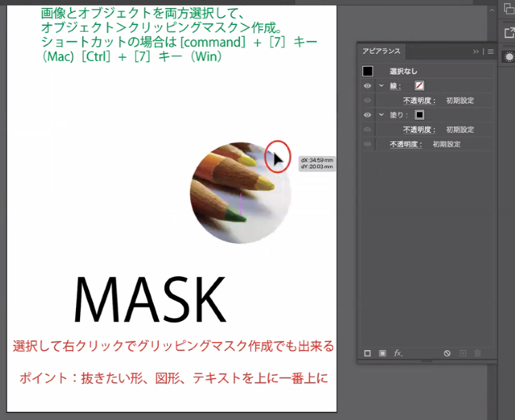The height and width of the screenshot is (420, 515).
Task: Toggle visibility of the bottom 不透明度 row
Action: pos(367,145)
